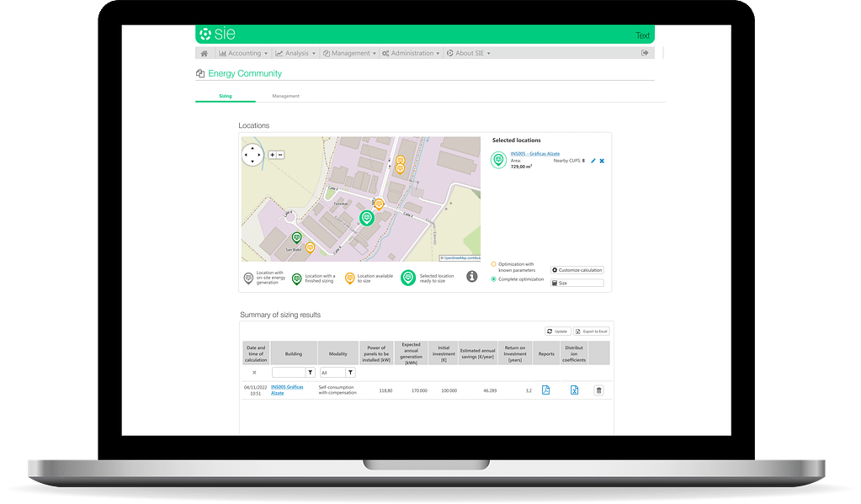Click the map zoom out minus button
Screen dimensions: 861x504
click(280, 155)
